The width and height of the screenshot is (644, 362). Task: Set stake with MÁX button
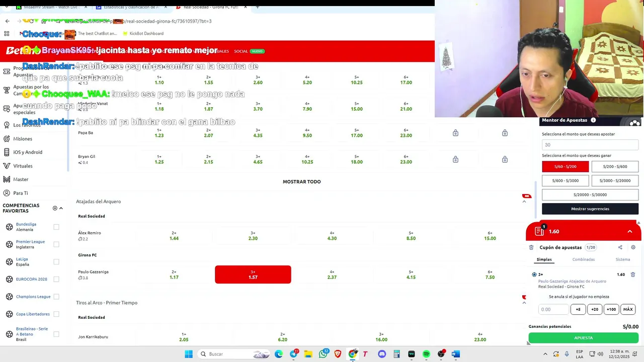pyautogui.click(x=627, y=309)
